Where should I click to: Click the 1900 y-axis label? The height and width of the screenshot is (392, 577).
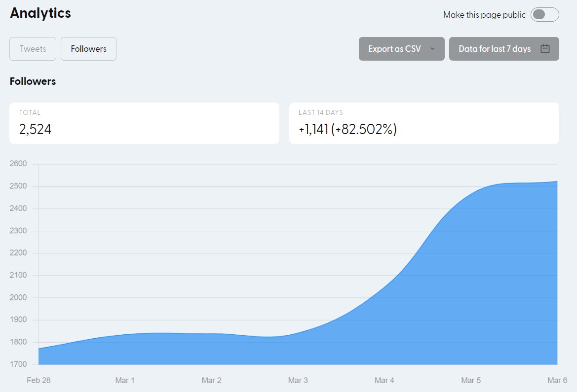pos(18,319)
